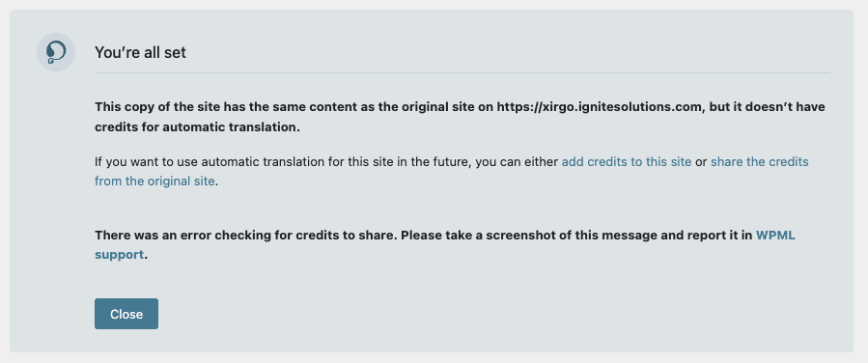Click the circular background behind the headset icon
Screen dimensions: 868x363
56,52
